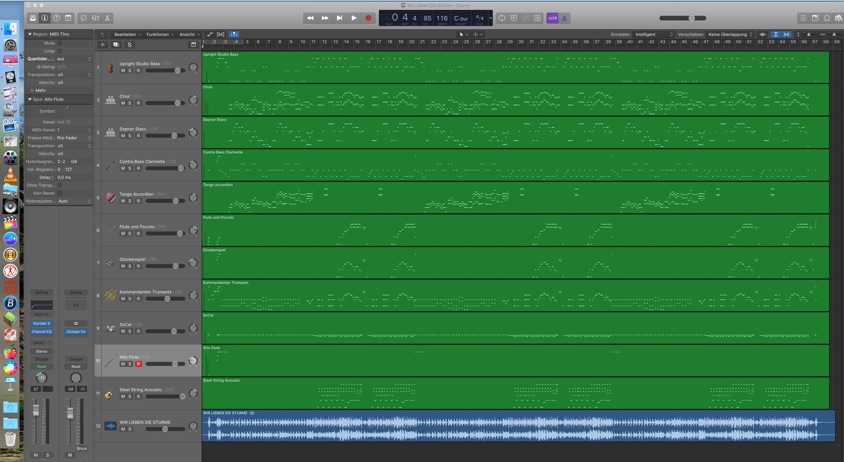The height and width of the screenshot is (462, 844).
Task: Open the Quantisieren value dropdown
Action: point(74,59)
